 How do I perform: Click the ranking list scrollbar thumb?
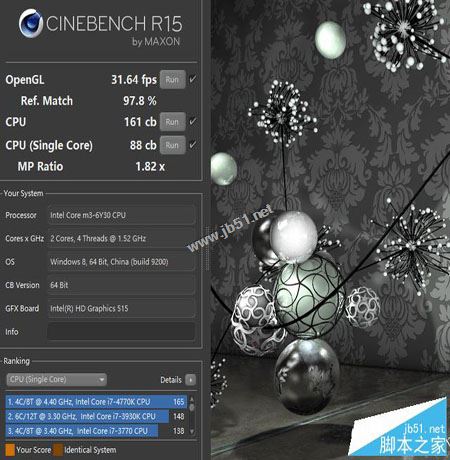(192, 407)
